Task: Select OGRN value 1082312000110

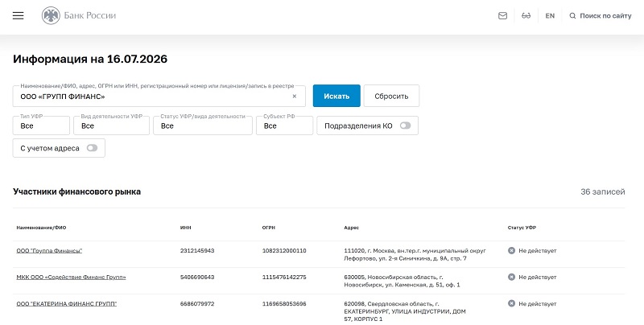Action: point(284,251)
